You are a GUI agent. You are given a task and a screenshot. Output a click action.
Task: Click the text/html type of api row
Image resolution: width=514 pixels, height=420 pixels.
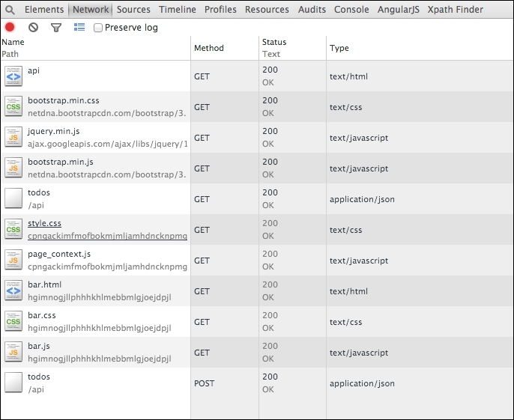click(x=348, y=76)
